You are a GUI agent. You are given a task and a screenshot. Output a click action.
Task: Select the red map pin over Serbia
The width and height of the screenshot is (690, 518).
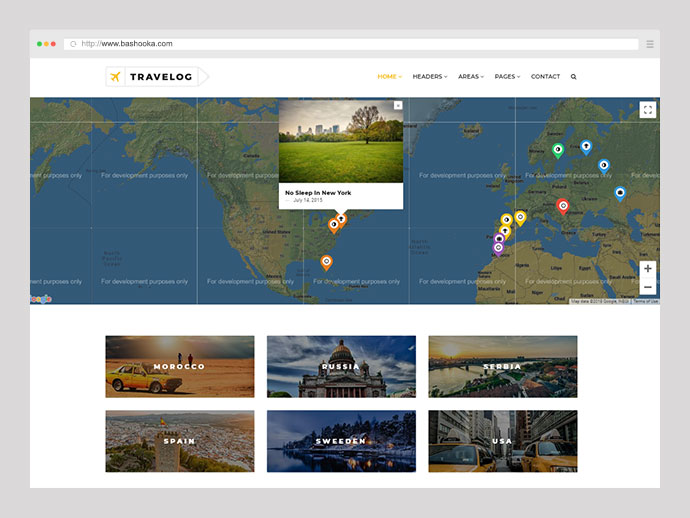(563, 206)
